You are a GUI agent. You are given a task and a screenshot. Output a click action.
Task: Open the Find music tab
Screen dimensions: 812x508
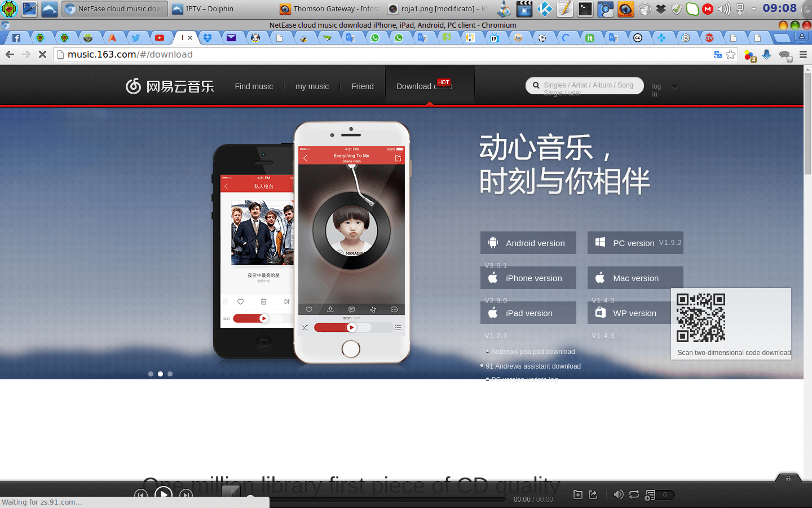click(x=254, y=86)
